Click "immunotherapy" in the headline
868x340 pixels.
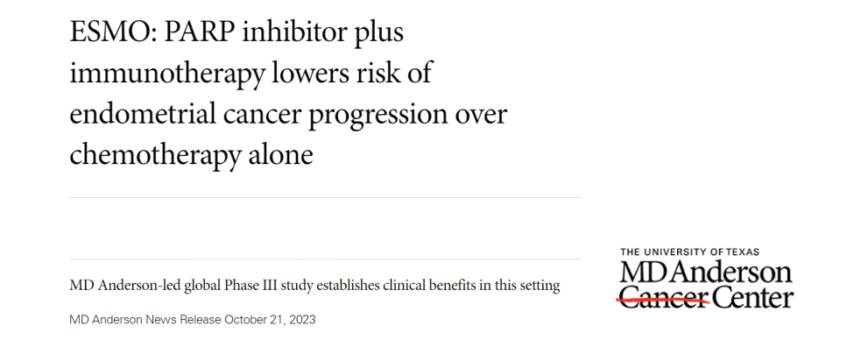click(166, 74)
